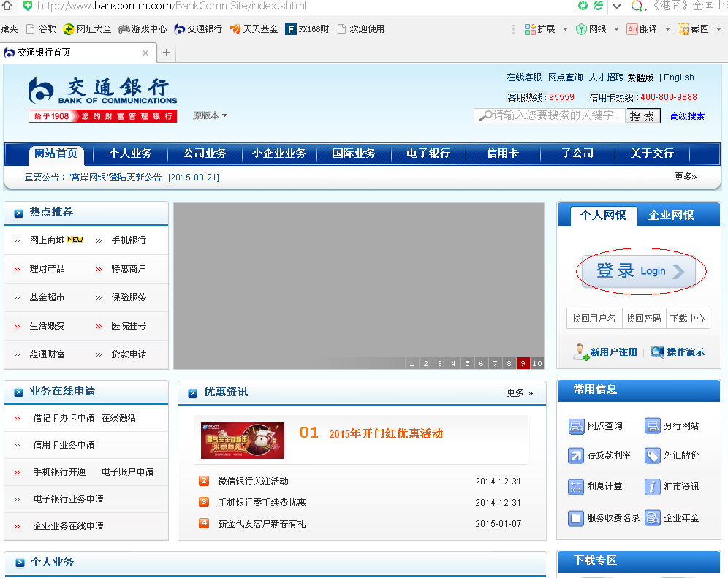Screen dimensions: 728x578
Task: Click the 下载中心 button
Action: 688,319
